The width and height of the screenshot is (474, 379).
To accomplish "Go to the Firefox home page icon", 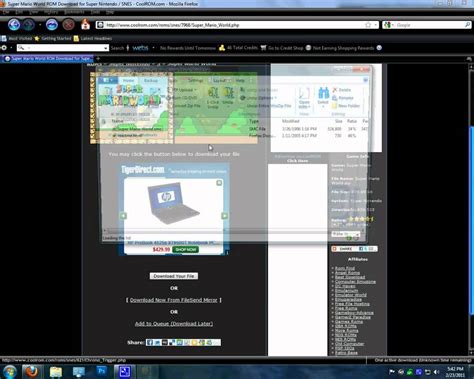I will (85, 24).
